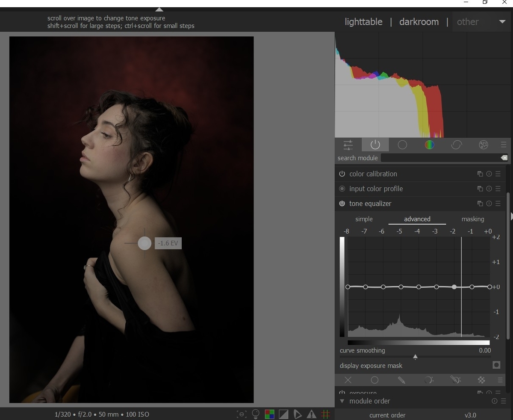Toggle clipping indication icon
Image resolution: width=513 pixels, height=420 pixels.
tap(283, 414)
